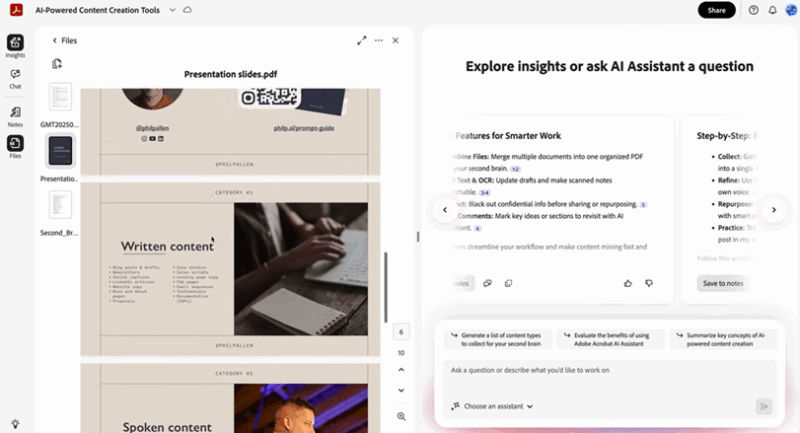Click the thumbs up feedback icon
Screen dimensions: 800x433
coord(628,283)
